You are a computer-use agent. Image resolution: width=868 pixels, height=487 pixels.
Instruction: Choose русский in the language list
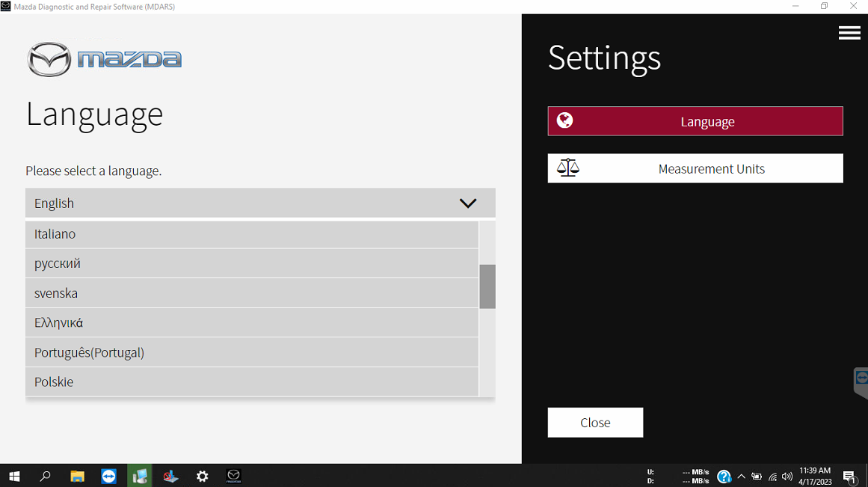click(251, 263)
